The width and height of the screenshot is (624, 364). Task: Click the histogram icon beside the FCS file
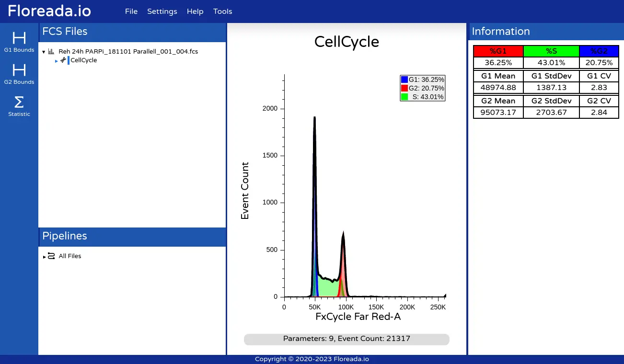click(x=51, y=51)
